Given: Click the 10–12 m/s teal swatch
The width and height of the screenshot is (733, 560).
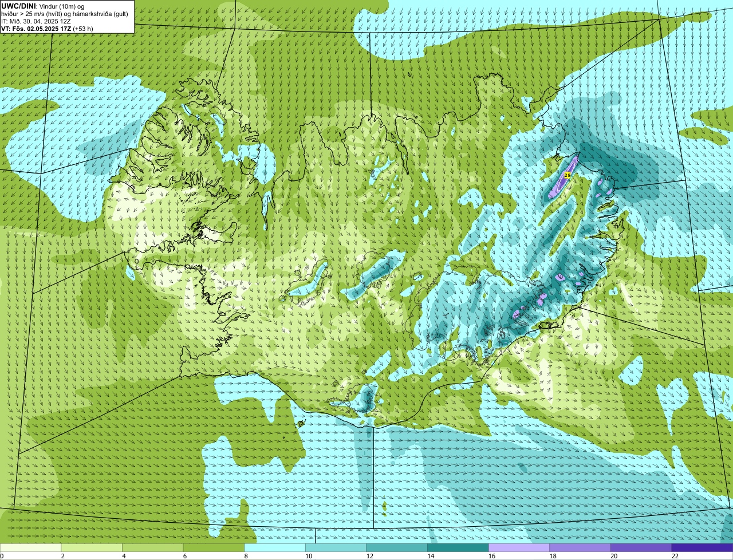Looking at the screenshot, I should point(336,547).
